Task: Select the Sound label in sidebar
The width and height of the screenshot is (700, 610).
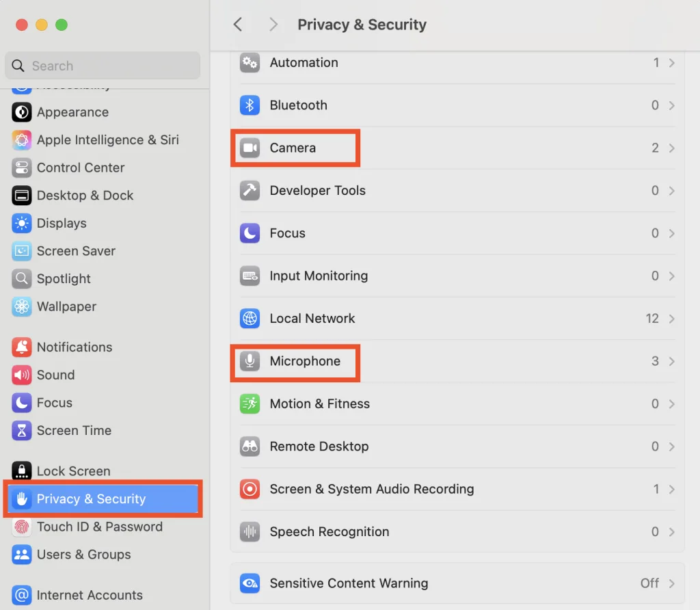Action: [56, 375]
